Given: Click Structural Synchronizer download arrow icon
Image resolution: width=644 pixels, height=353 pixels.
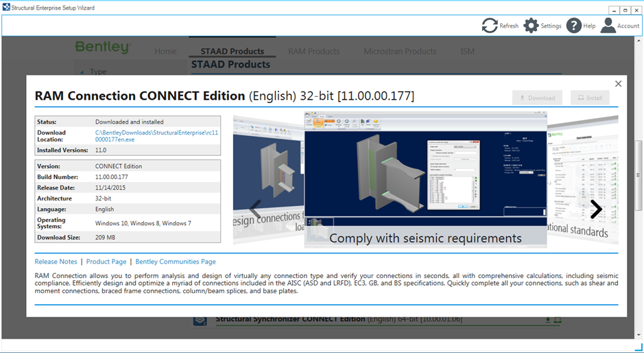Looking at the screenshot, I should 548,319.
